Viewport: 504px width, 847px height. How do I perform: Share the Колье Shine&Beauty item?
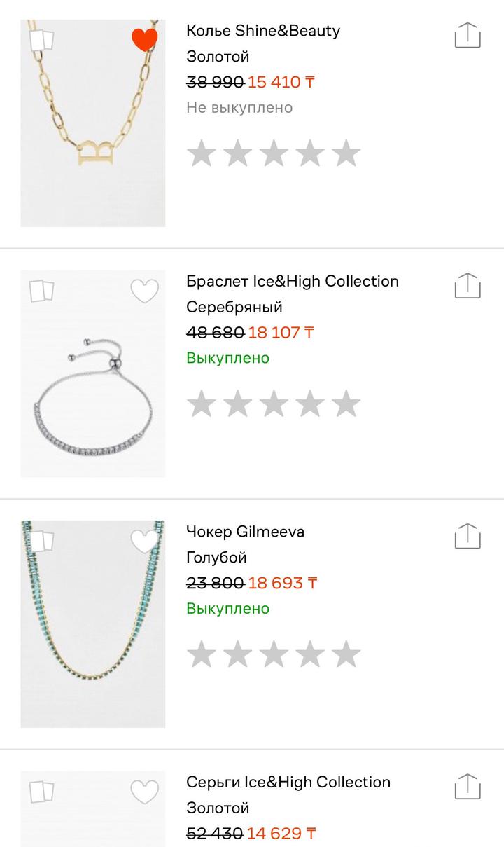(x=468, y=35)
